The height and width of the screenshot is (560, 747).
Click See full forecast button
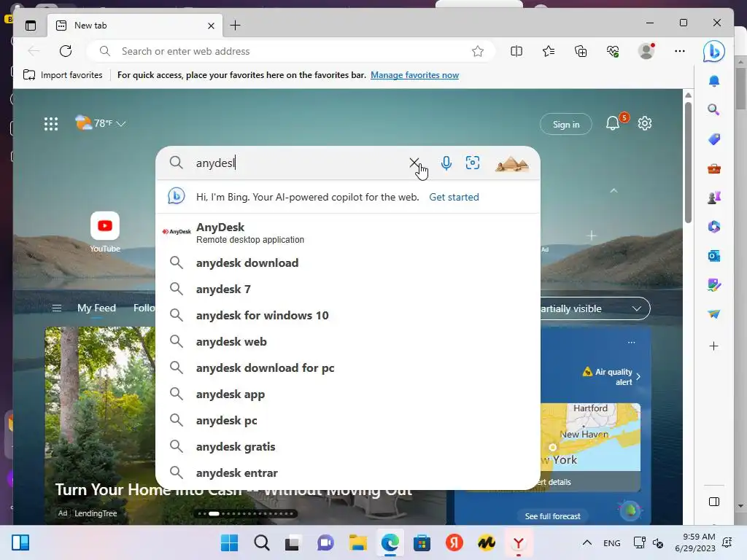coord(553,516)
